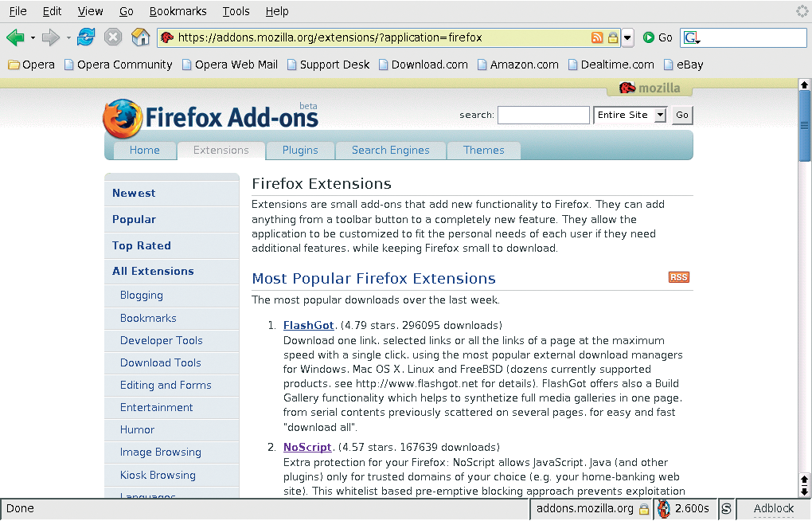
Task: Click the padlock icon in the address bar
Action: pyautogui.click(x=613, y=37)
